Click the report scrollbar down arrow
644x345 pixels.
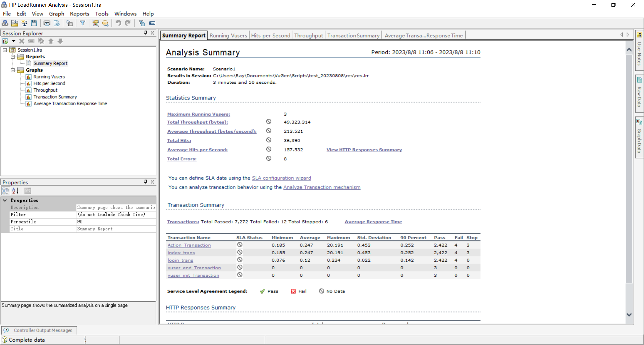pos(629,315)
